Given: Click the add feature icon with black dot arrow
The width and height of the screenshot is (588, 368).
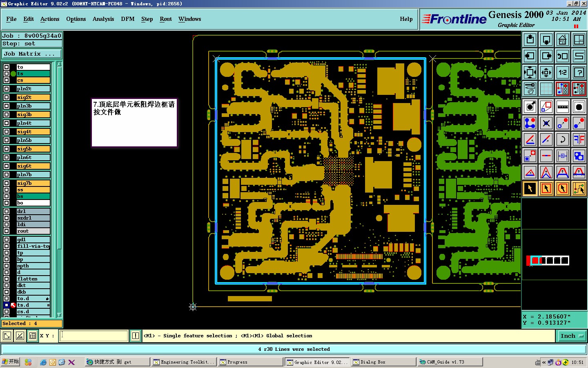Looking at the screenshot, I should pyautogui.click(x=530, y=107).
